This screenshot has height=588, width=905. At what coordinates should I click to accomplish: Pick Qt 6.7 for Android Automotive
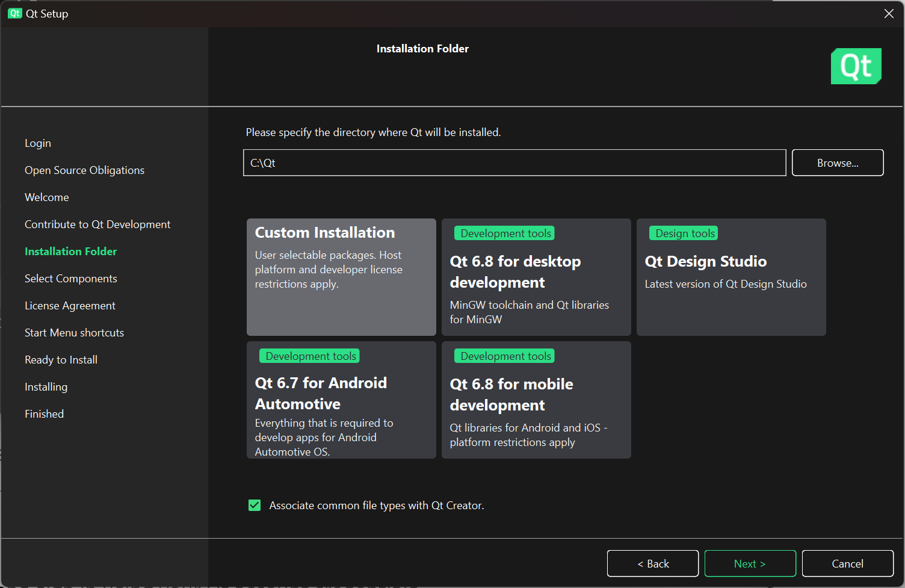click(341, 400)
